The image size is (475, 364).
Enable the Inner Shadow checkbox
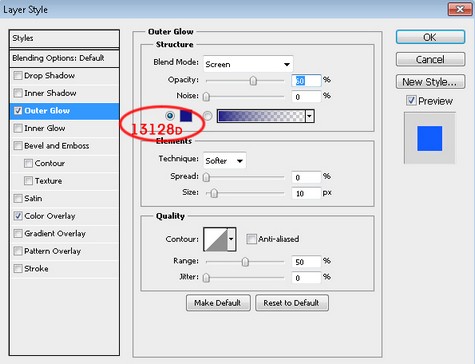tap(18, 93)
